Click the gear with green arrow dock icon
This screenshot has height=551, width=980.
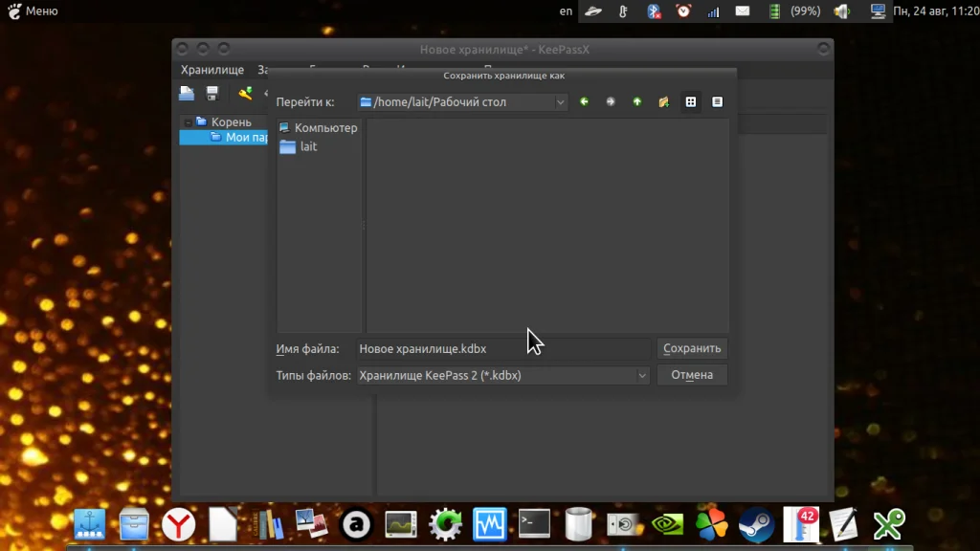tap(445, 523)
